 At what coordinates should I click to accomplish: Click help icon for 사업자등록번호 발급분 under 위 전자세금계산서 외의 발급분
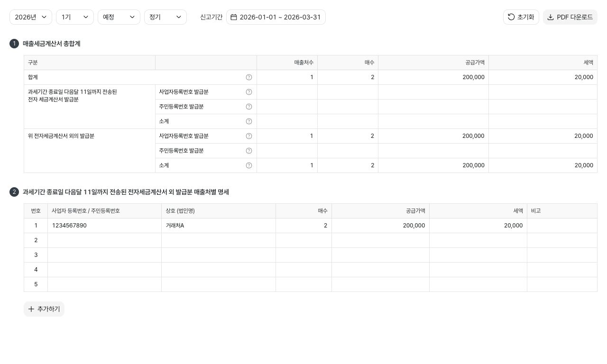[x=249, y=136]
